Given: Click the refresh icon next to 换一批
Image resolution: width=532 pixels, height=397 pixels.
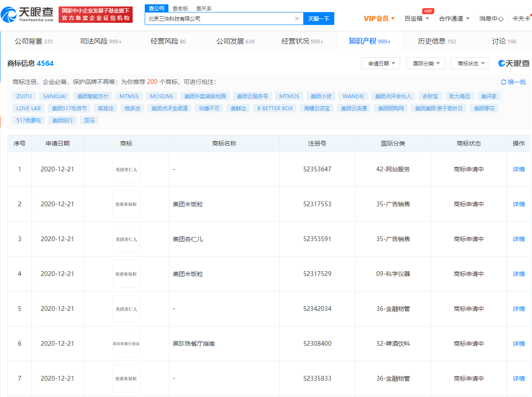Looking at the screenshot, I should (x=503, y=82).
